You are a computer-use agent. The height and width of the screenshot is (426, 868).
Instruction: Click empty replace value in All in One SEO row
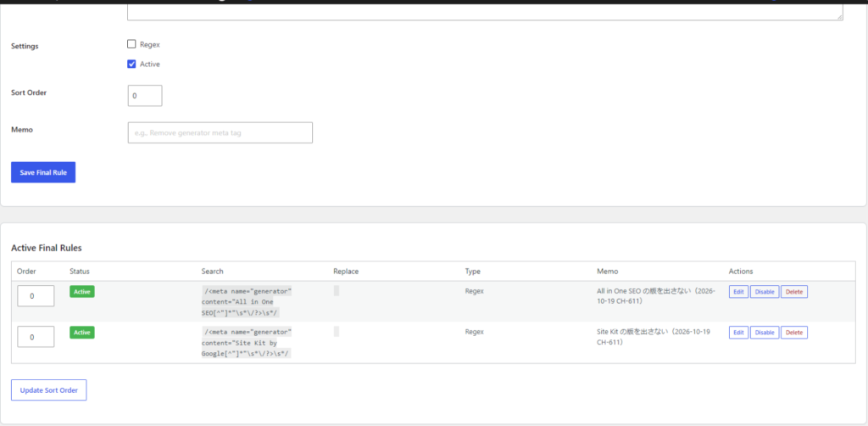[337, 291]
